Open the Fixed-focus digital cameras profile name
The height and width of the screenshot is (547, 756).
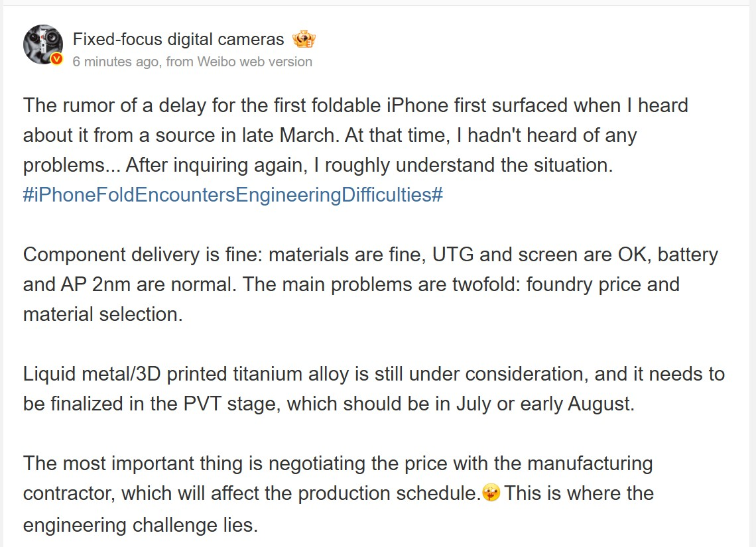click(178, 40)
